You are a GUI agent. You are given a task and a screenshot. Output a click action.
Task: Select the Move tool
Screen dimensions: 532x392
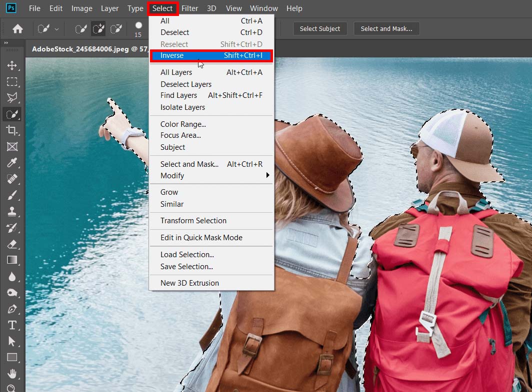coord(12,65)
